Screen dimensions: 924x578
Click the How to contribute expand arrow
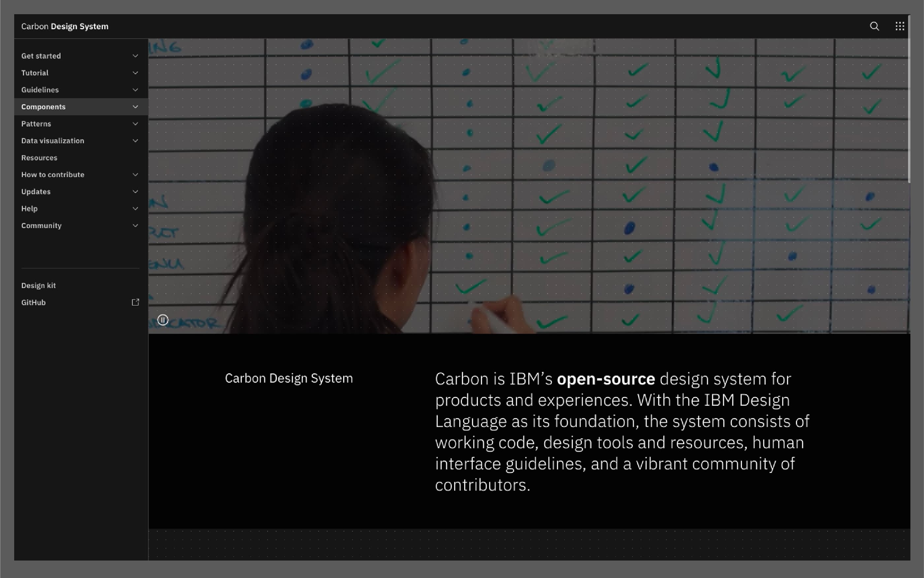pyautogui.click(x=135, y=175)
